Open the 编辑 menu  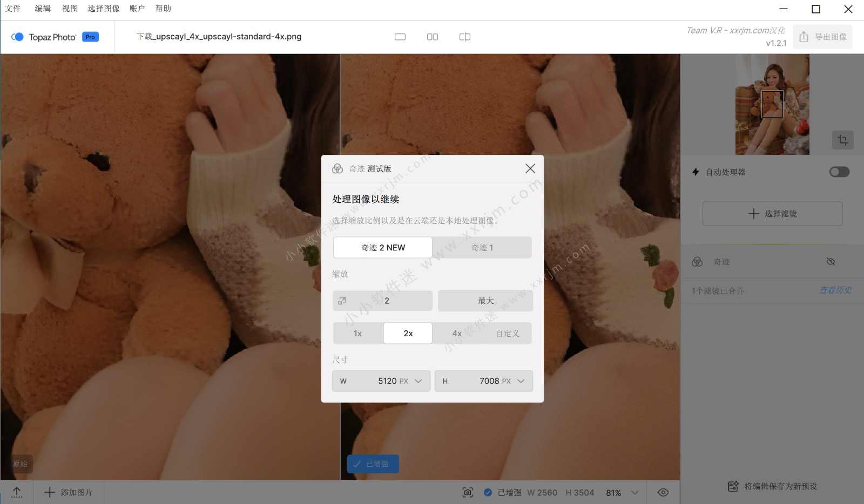coord(43,9)
